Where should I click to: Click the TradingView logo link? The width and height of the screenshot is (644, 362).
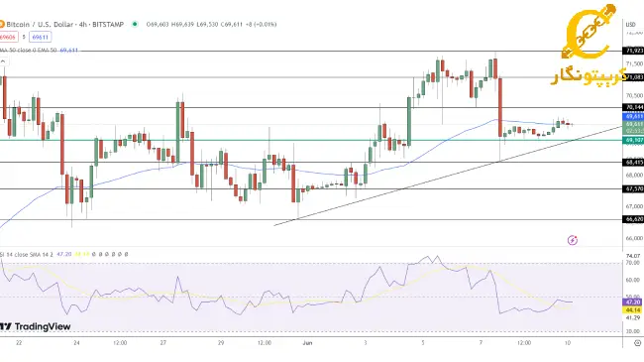(36, 326)
